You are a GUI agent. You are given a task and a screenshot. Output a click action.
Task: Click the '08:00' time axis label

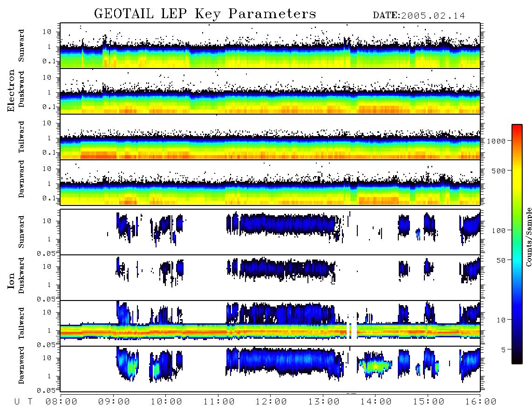(61, 402)
